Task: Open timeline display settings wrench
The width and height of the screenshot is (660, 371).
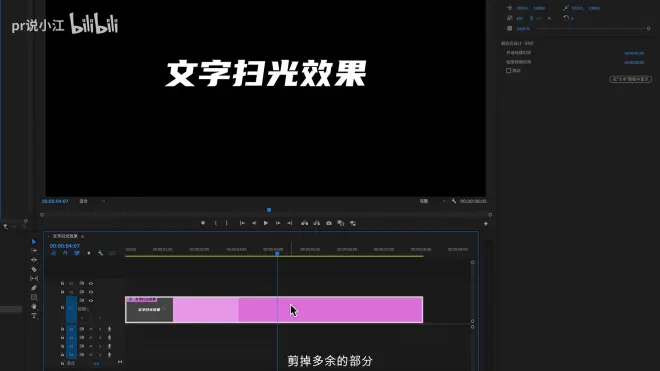Action: point(100,253)
